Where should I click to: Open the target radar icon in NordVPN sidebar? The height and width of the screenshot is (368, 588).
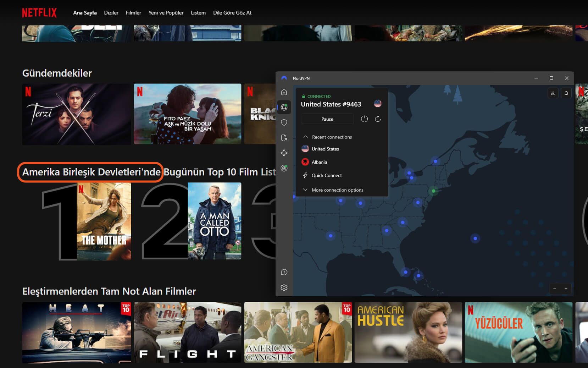[x=284, y=168]
